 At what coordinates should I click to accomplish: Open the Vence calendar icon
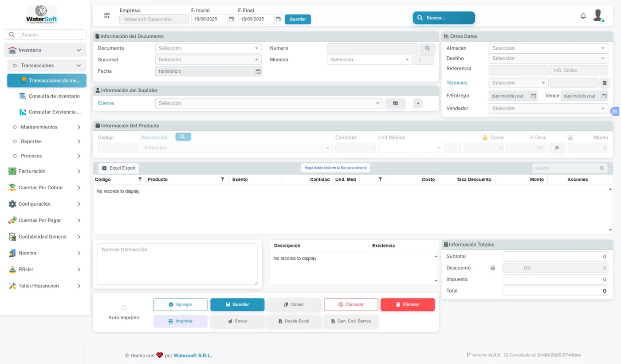coord(604,96)
